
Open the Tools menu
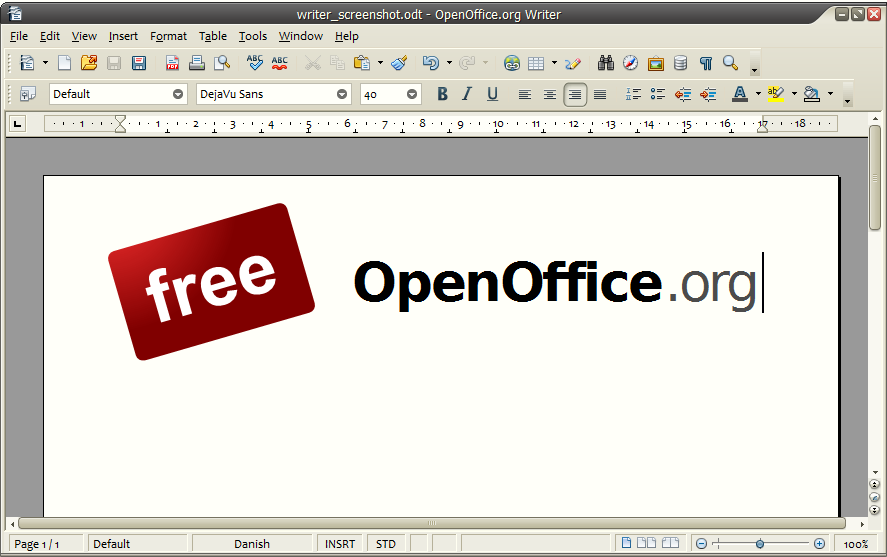(252, 36)
